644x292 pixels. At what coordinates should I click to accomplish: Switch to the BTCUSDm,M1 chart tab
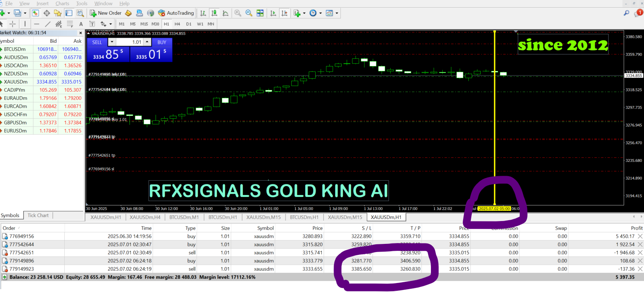(184, 217)
